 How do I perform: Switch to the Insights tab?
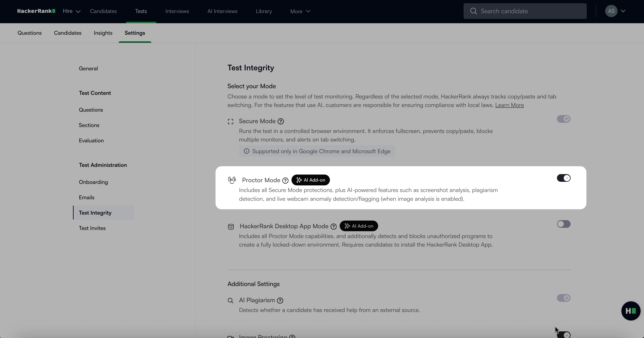(x=103, y=33)
